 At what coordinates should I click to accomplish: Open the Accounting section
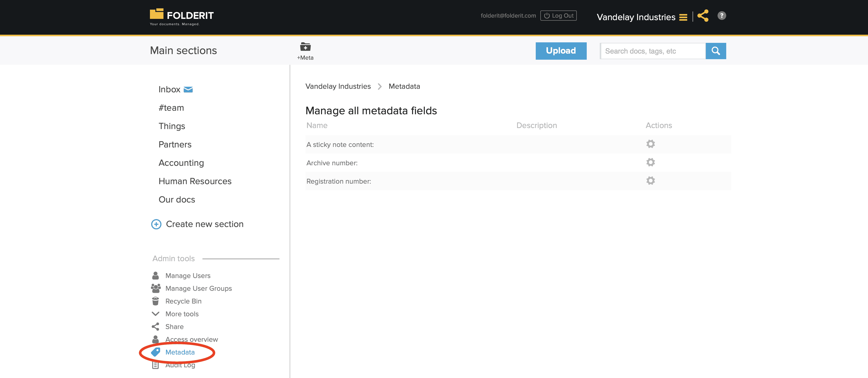181,163
